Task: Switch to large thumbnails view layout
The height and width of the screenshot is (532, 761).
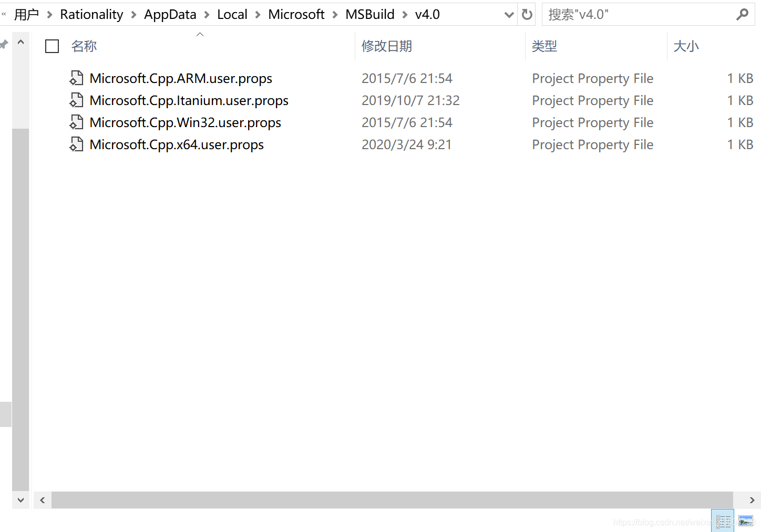Action: 745,521
